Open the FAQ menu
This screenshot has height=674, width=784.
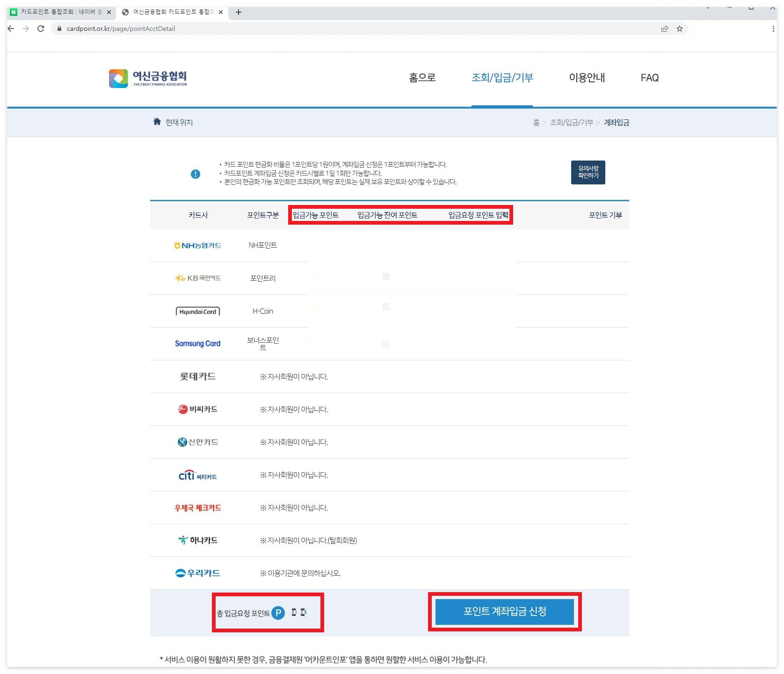click(650, 78)
